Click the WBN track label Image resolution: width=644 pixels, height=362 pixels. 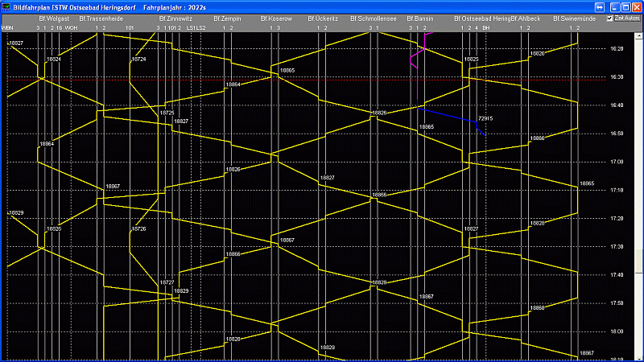pos(7,28)
